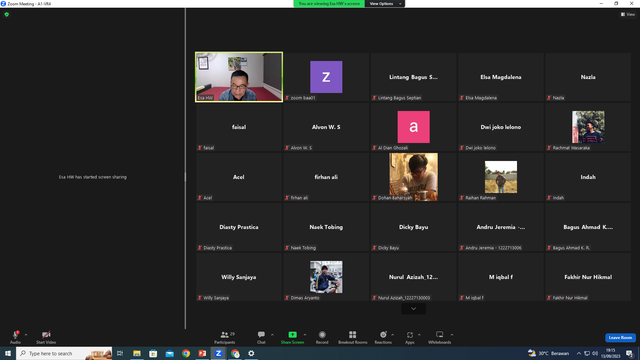The image size is (640, 360).
Task: Show next page of participants chevron
Action: pos(413,309)
